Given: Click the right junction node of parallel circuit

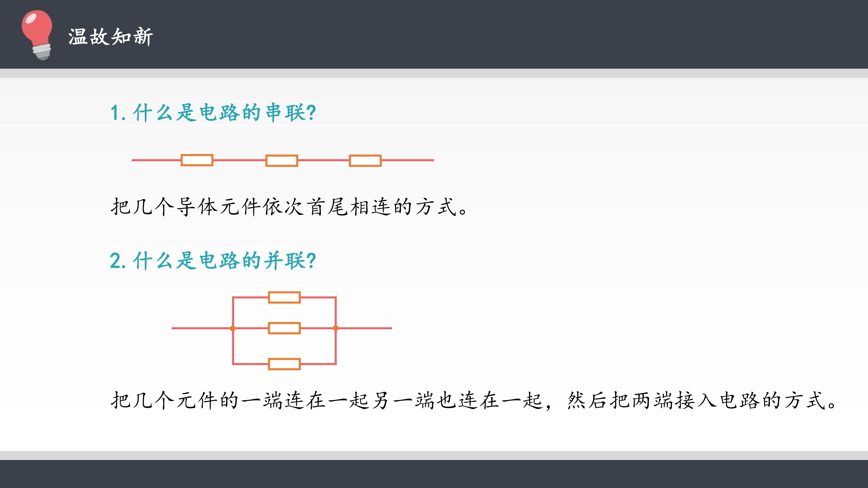Looking at the screenshot, I should click(336, 328).
